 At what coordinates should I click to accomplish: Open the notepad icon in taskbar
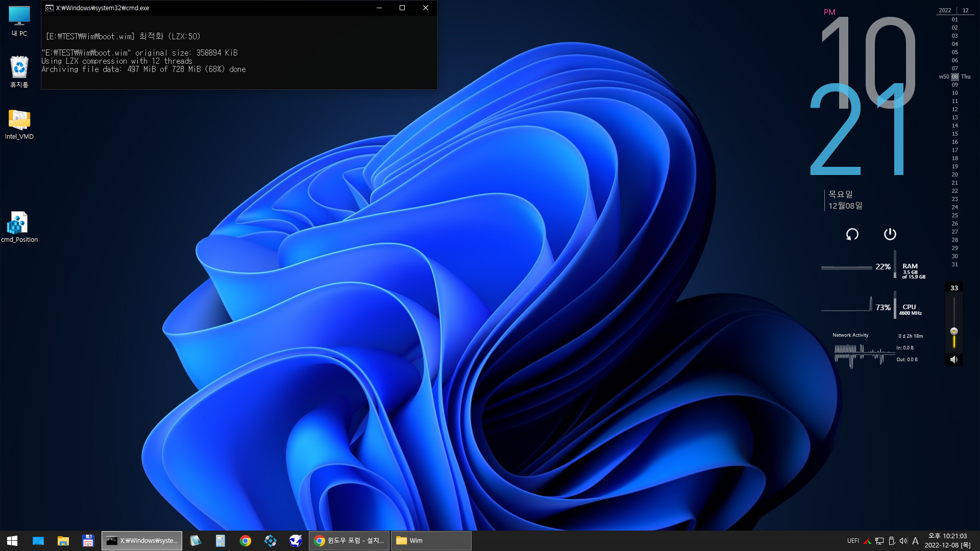pos(195,541)
